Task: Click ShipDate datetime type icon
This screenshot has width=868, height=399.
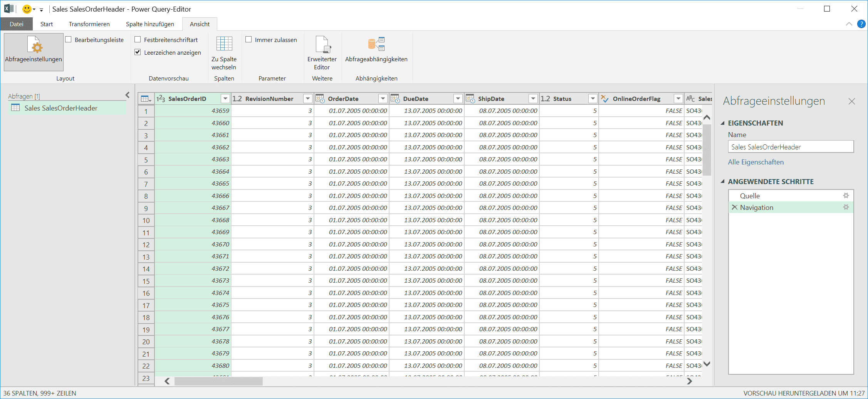Action: pos(470,99)
